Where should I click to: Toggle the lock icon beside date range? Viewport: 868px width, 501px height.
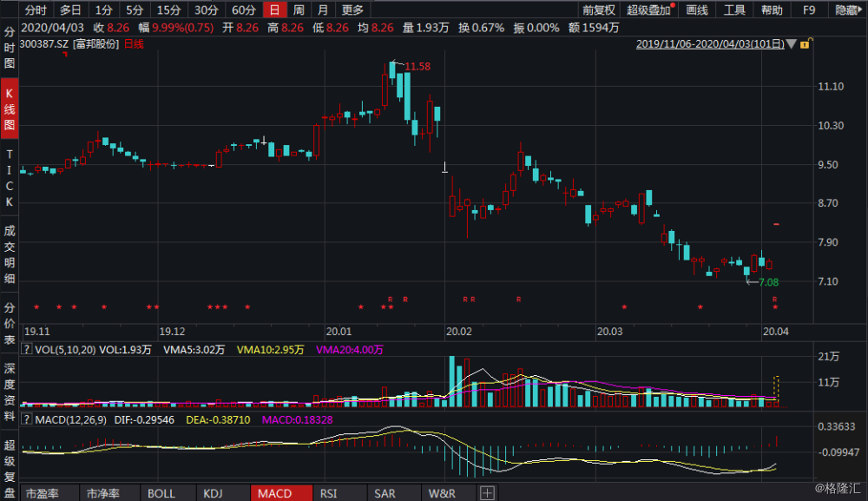click(x=805, y=43)
